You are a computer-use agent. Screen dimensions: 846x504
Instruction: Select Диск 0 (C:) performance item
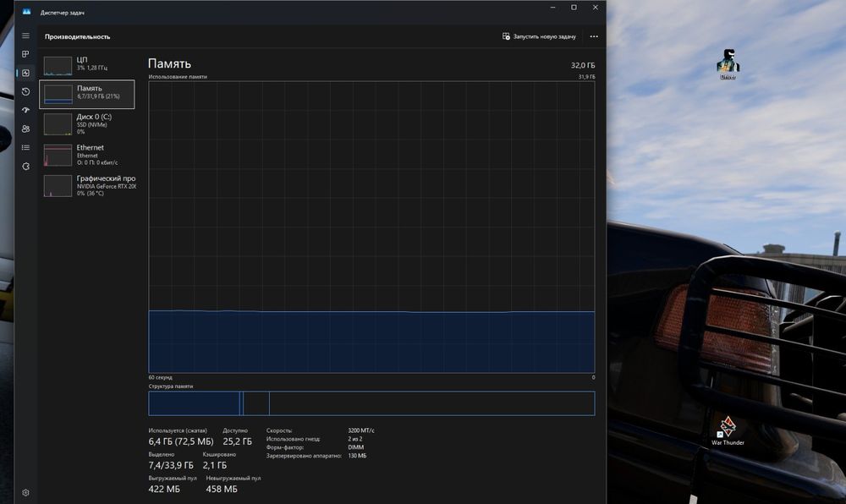[87, 123]
